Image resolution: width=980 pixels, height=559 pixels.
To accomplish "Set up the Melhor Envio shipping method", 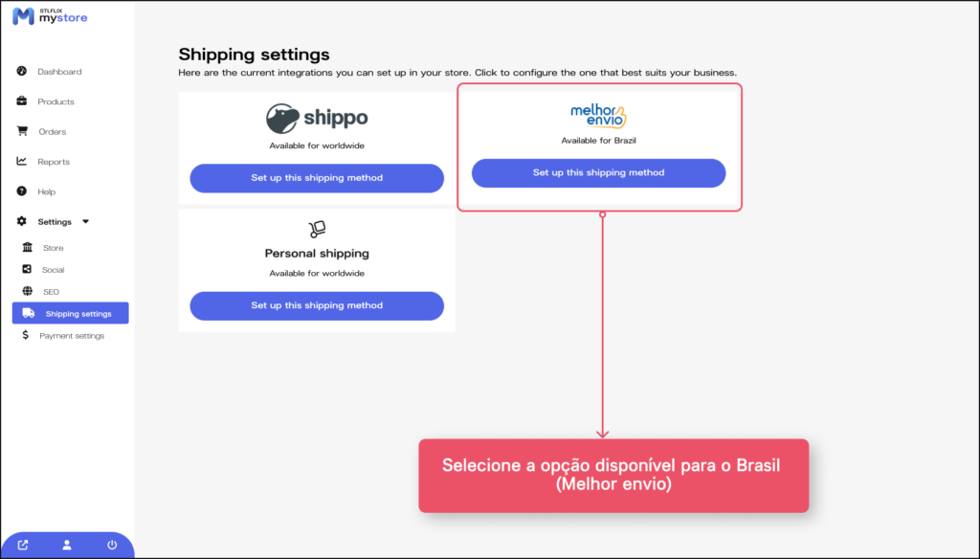I will (598, 173).
